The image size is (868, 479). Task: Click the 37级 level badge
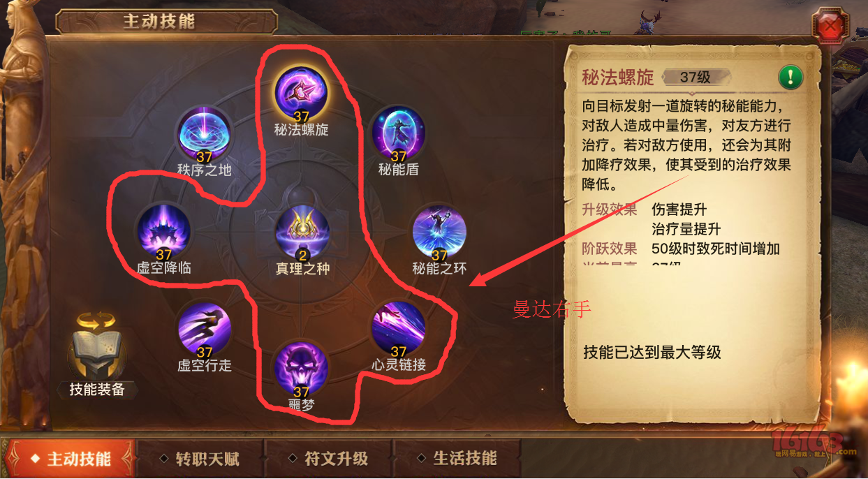pyautogui.click(x=696, y=77)
